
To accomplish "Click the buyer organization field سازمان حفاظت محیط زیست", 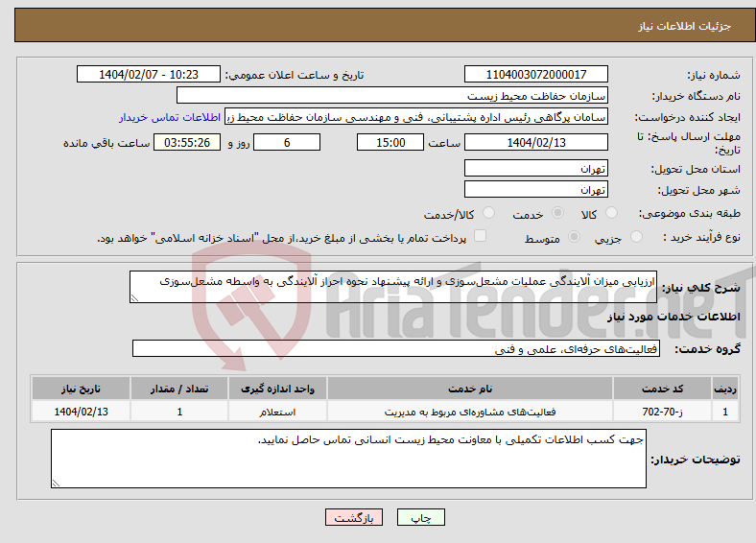I will pos(392,96).
